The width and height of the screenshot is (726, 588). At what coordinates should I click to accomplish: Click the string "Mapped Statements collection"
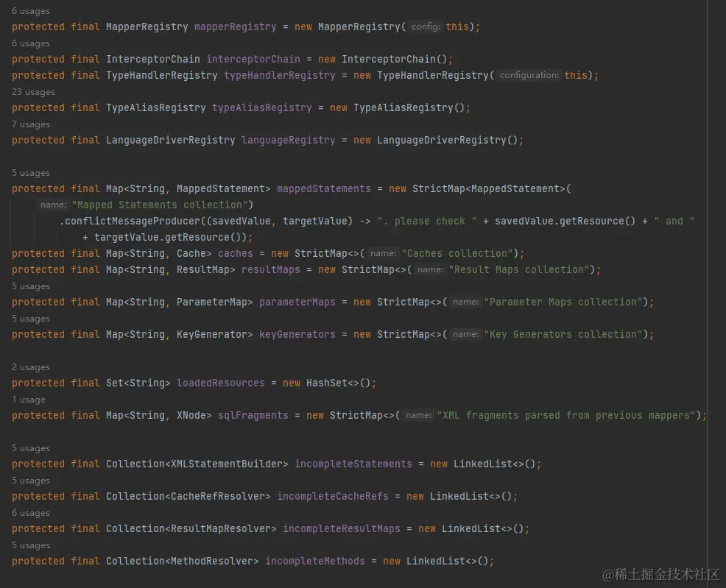pyautogui.click(x=160, y=205)
